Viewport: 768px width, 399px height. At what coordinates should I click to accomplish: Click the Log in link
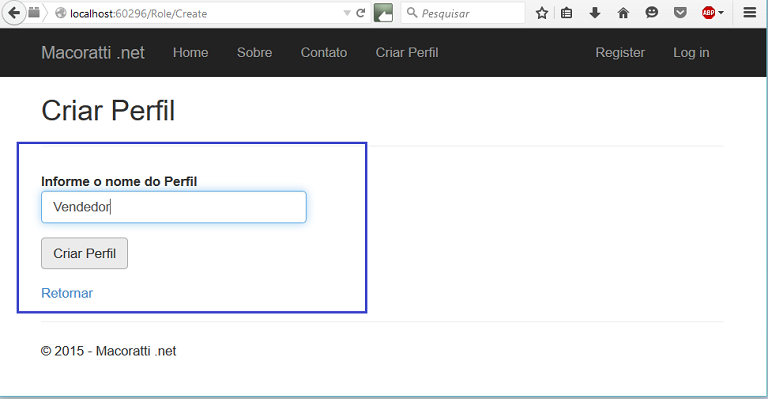coord(691,52)
